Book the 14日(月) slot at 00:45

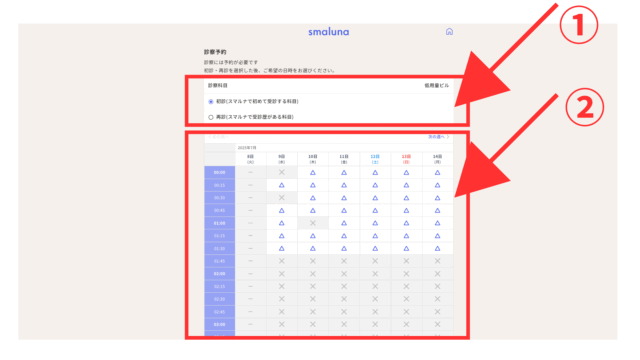point(437,211)
